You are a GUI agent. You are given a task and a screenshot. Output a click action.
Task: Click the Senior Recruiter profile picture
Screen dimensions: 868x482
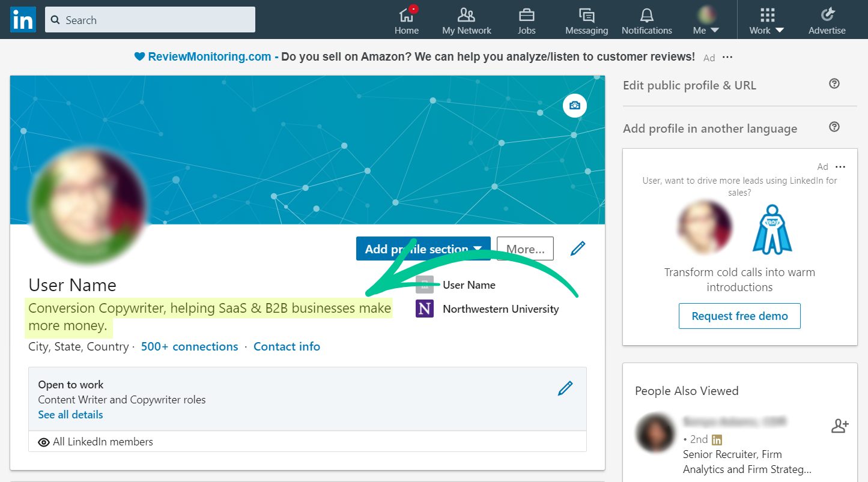click(x=655, y=433)
